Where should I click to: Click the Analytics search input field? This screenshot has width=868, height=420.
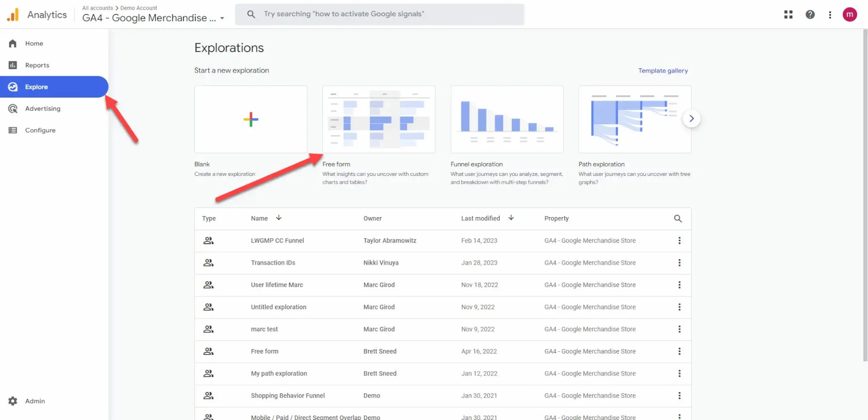[379, 14]
